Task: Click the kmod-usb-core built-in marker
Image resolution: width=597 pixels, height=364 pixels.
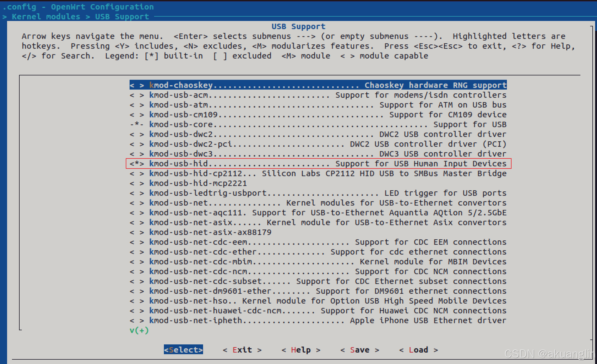Action: [x=137, y=124]
